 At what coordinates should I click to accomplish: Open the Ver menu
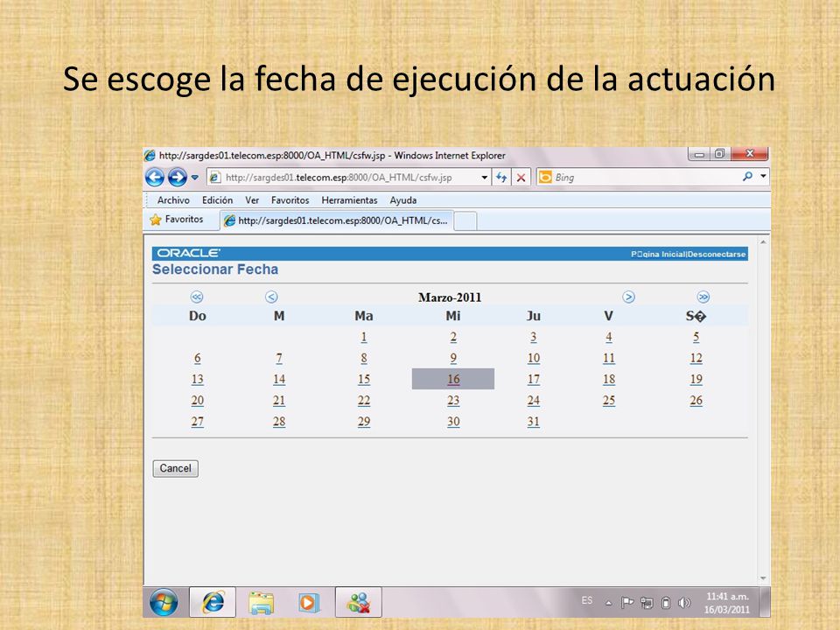click(x=252, y=200)
